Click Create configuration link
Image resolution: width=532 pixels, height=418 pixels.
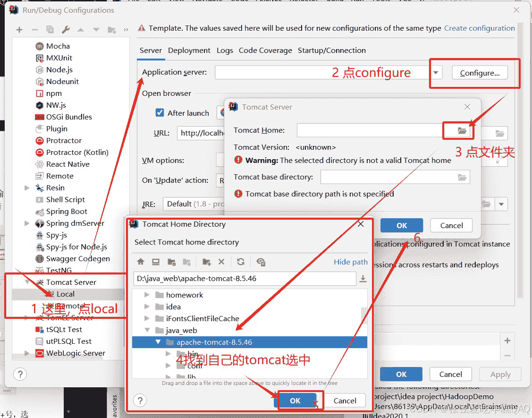pyautogui.click(x=480, y=28)
